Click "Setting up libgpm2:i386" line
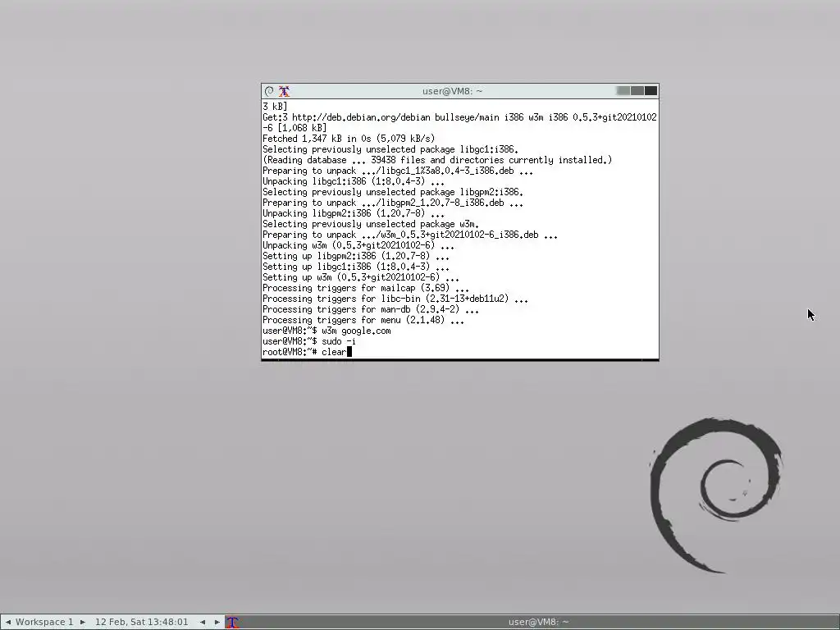The height and width of the screenshot is (630, 840). pyautogui.click(x=356, y=256)
